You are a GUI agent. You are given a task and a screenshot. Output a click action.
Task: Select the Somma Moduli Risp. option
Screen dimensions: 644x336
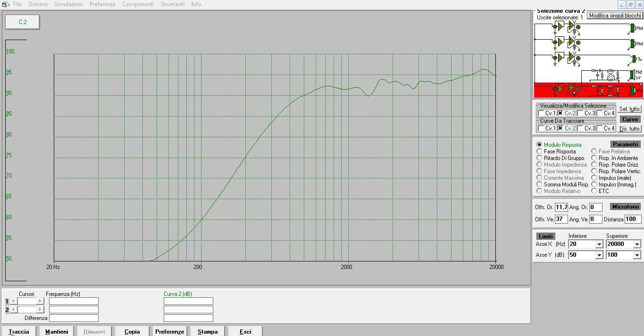(539, 185)
